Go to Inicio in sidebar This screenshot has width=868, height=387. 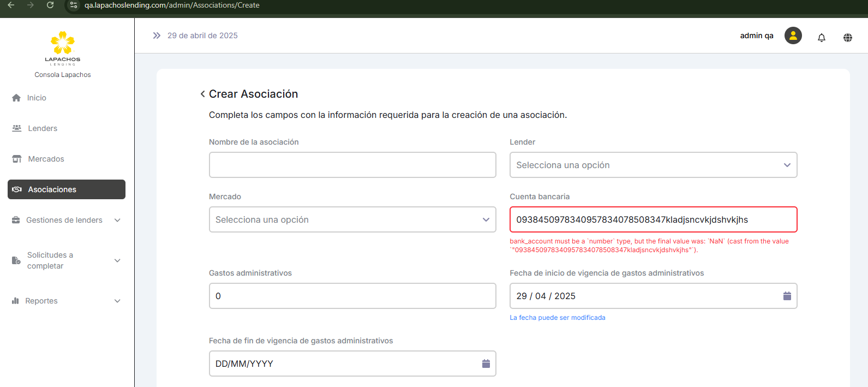(x=37, y=98)
